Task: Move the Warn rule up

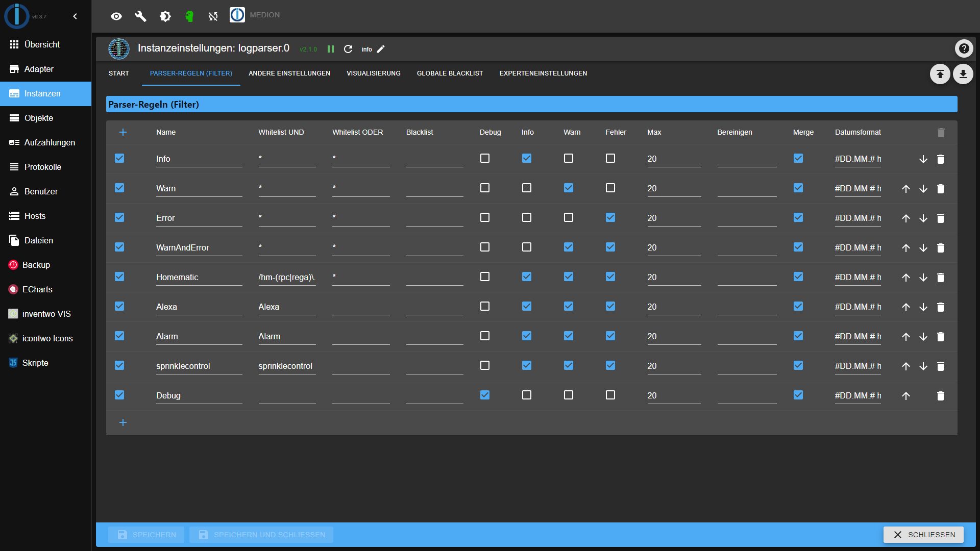Action: pyautogui.click(x=906, y=189)
